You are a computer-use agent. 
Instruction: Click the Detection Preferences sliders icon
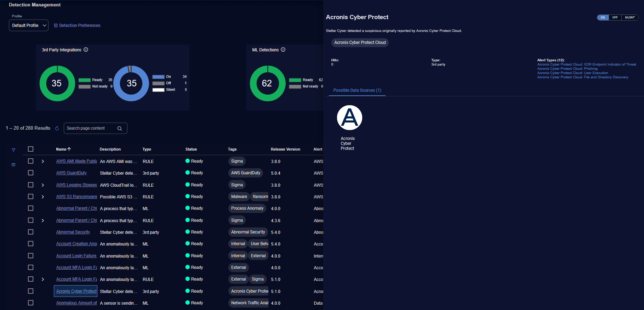click(x=56, y=26)
